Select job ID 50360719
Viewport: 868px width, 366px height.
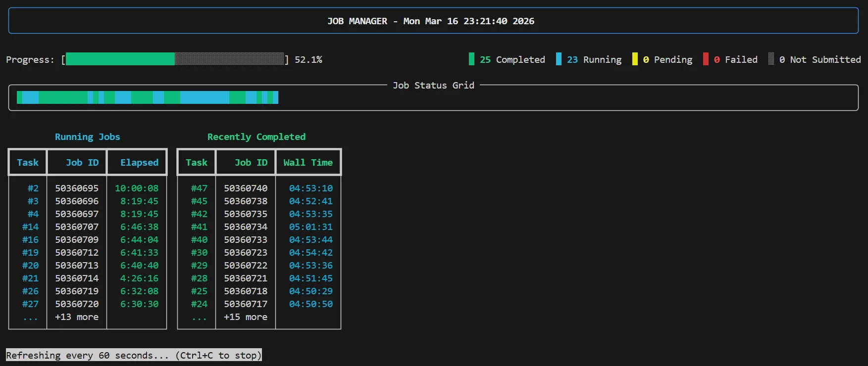pyautogui.click(x=77, y=291)
